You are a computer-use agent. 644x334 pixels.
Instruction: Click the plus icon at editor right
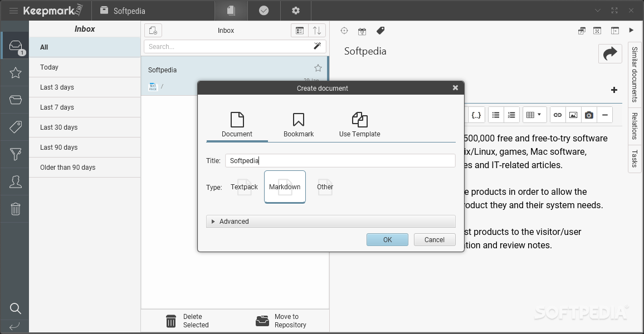[614, 90]
